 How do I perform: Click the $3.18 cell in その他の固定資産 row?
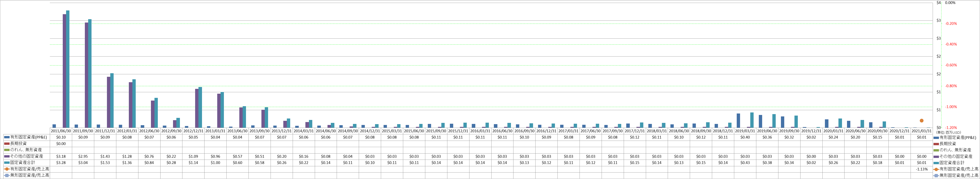click(x=61, y=156)
